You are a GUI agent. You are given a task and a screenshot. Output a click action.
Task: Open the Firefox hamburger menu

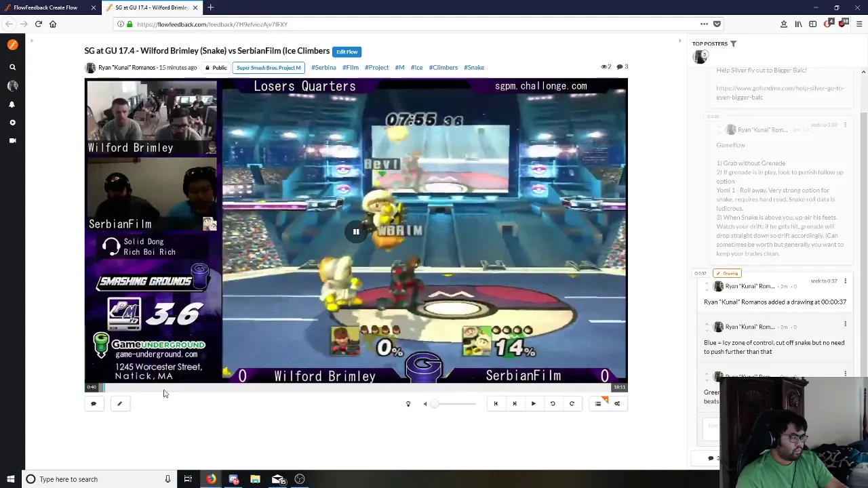tap(859, 24)
